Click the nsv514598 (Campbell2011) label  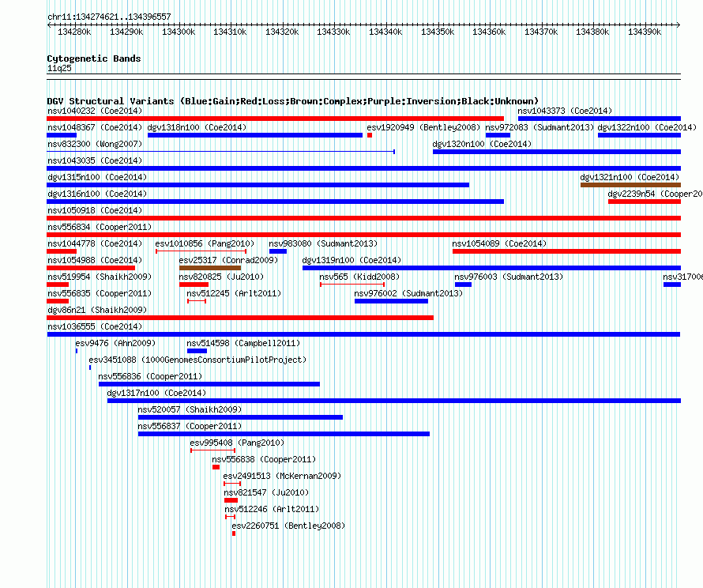point(243,343)
